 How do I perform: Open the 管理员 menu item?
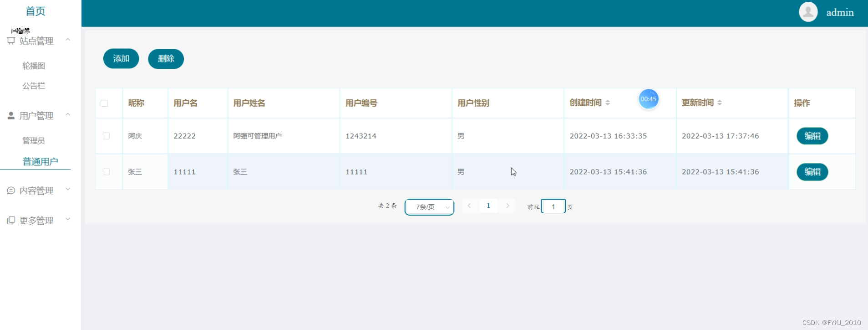pos(34,140)
